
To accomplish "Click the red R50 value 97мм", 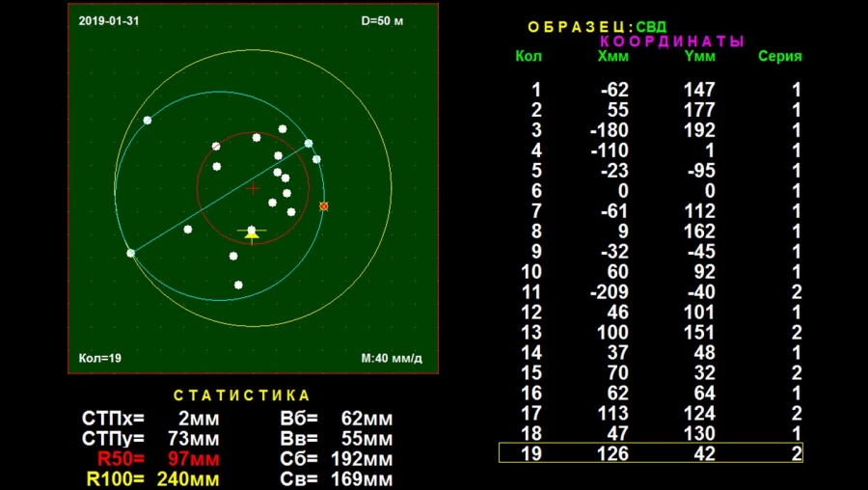I will tap(193, 459).
